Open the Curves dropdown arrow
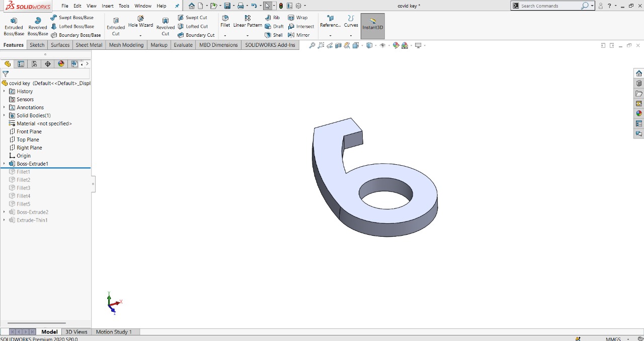The width and height of the screenshot is (644, 341). 351,35
